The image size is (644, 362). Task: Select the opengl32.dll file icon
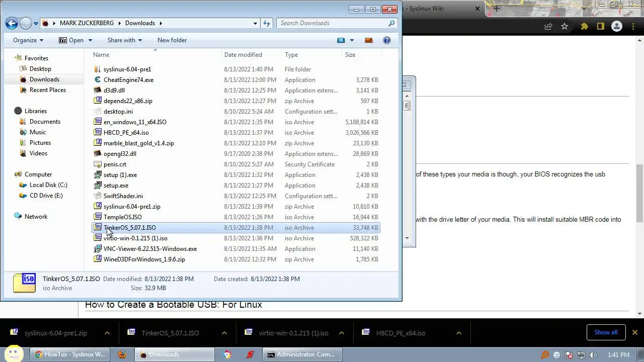[98, 154]
